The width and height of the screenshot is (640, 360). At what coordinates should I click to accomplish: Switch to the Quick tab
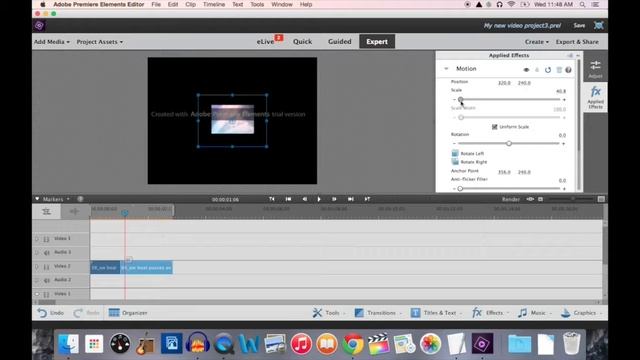[x=302, y=42]
